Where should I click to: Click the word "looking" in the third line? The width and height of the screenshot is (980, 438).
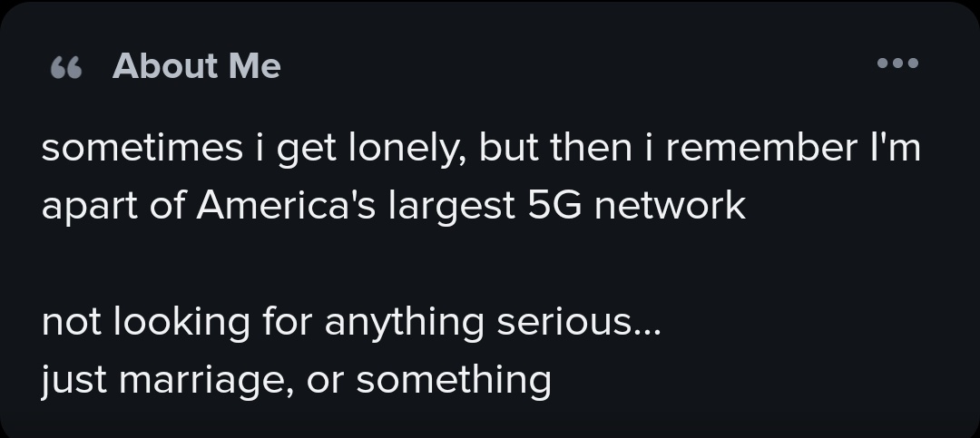coord(181,325)
